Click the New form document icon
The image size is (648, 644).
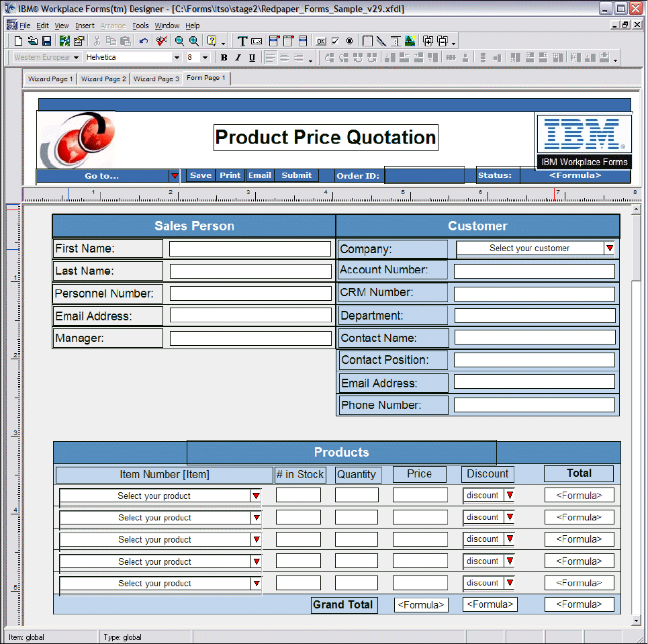pos(18,41)
